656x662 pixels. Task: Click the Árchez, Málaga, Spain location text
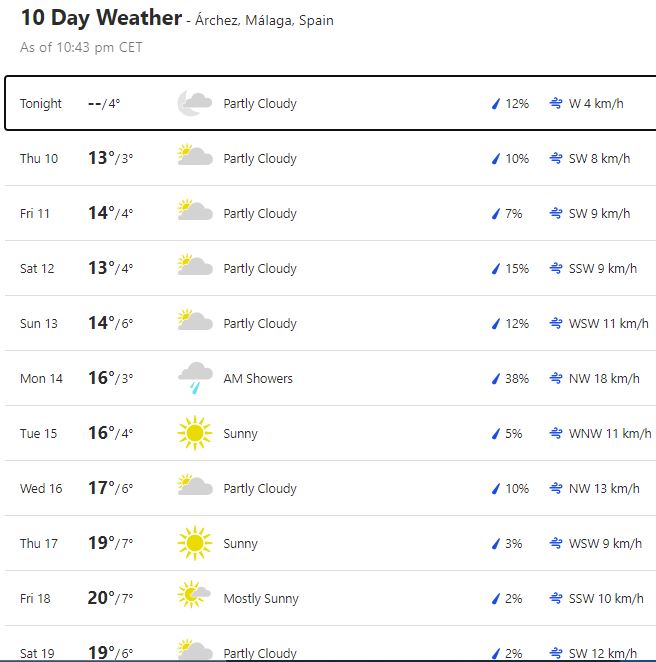point(265,21)
